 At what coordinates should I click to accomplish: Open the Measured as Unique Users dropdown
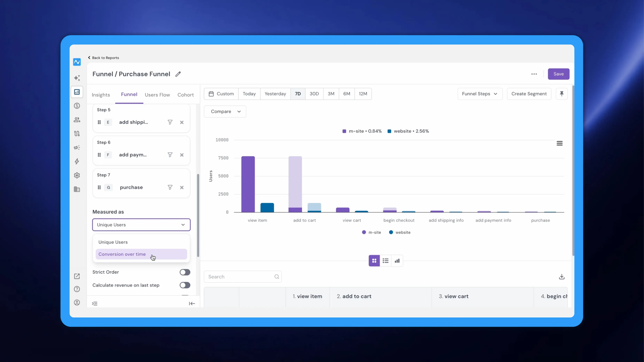(x=141, y=225)
